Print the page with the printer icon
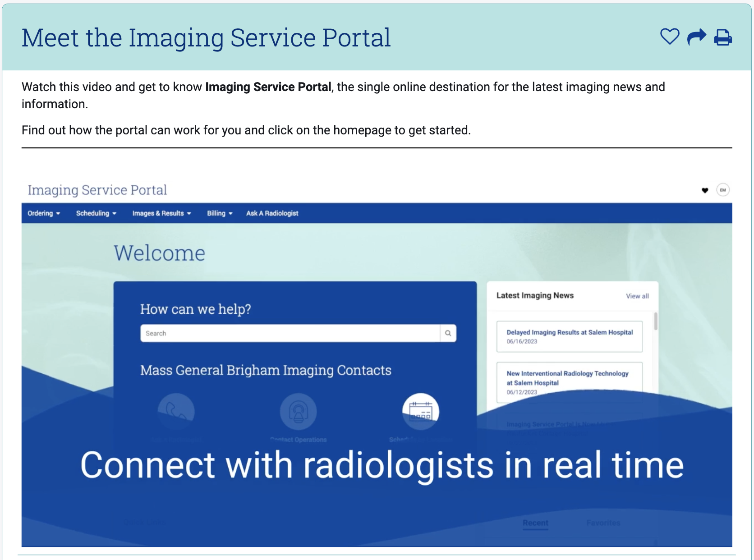The width and height of the screenshot is (754, 560). (723, 37)
